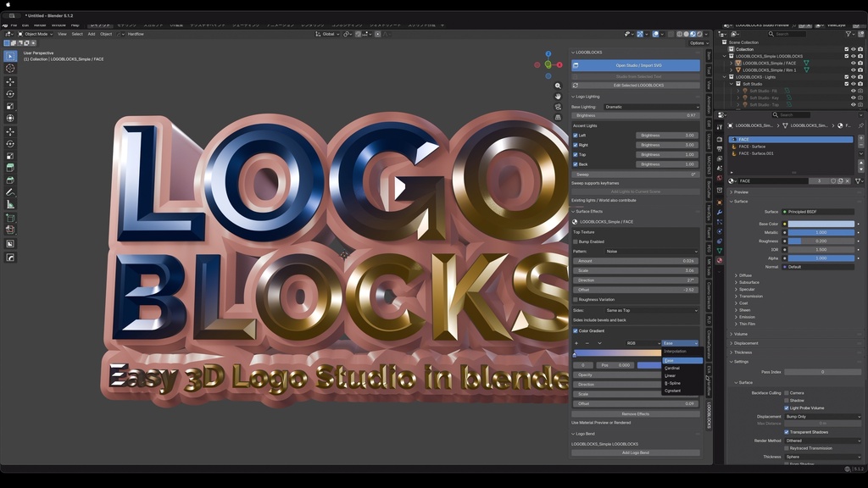
Task: Toggle camera view icon in viewport
Action: [558, 107]
